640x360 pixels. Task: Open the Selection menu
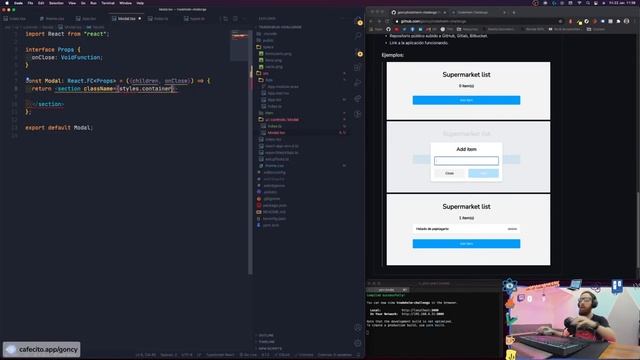56,3
